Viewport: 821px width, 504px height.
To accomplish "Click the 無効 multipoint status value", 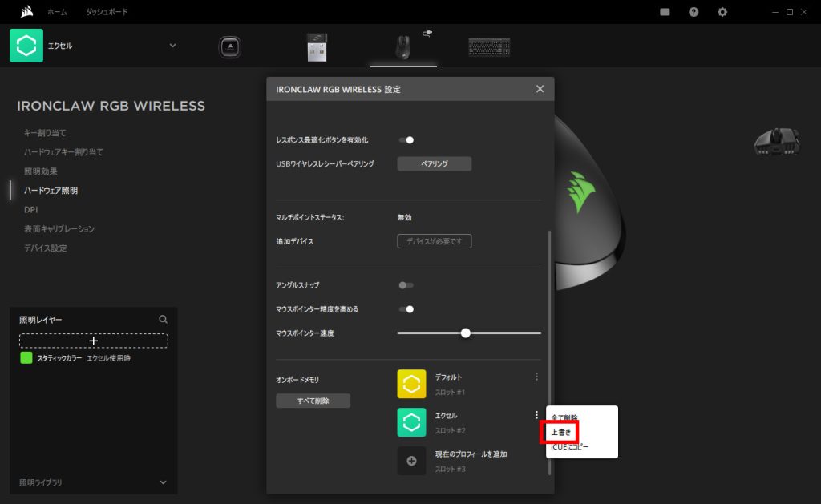I will click(404, 217).
